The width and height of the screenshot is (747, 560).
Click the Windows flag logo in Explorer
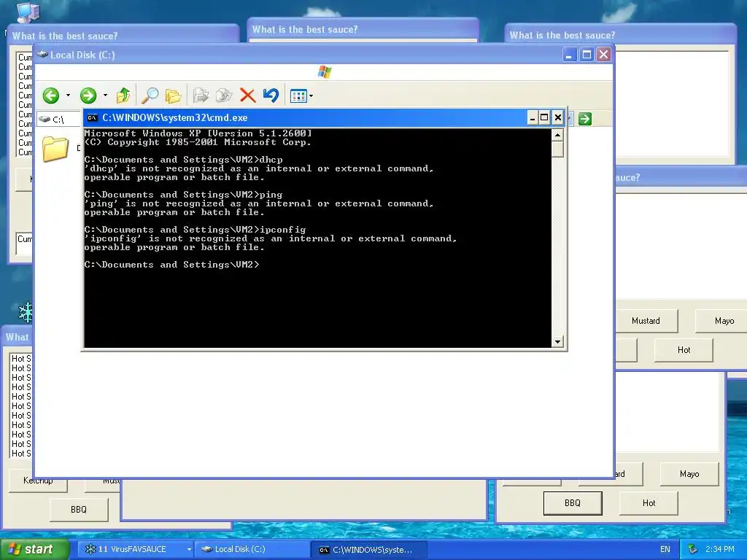coord(325,72)
